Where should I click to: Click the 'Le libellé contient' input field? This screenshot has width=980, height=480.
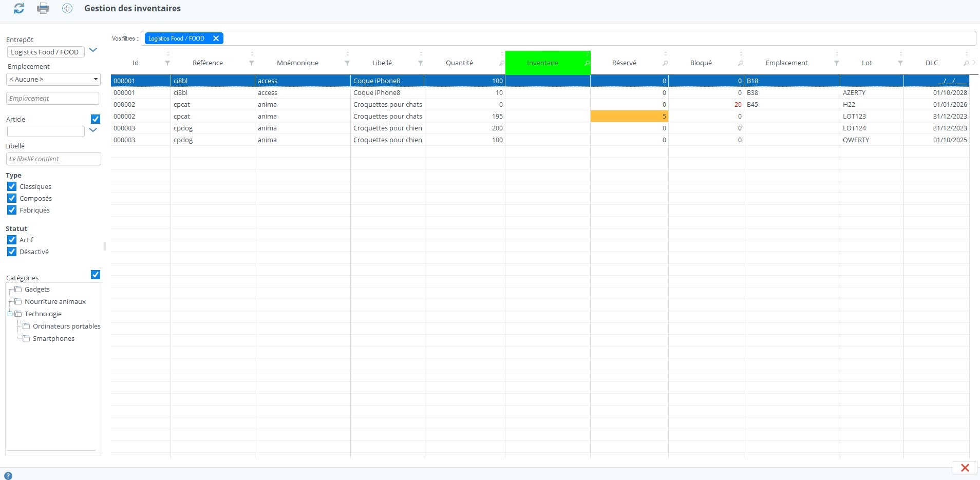[x=53, y=159]
